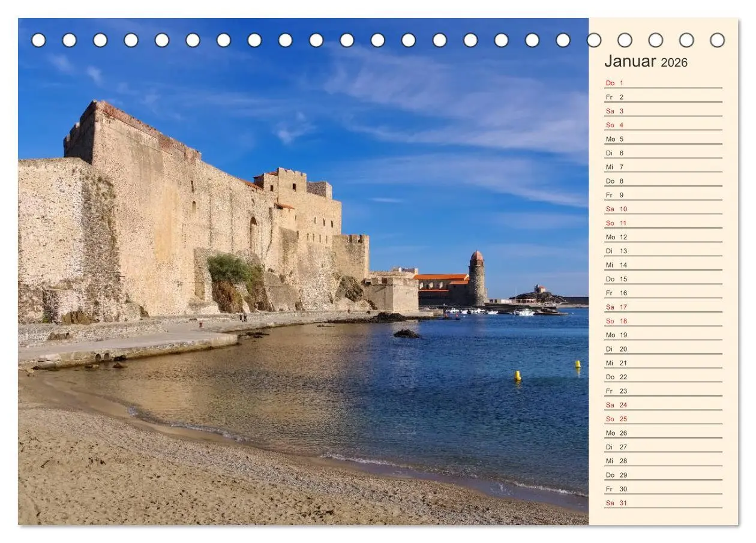Select the 'Fr 2' date row

[x=663, y=97]
